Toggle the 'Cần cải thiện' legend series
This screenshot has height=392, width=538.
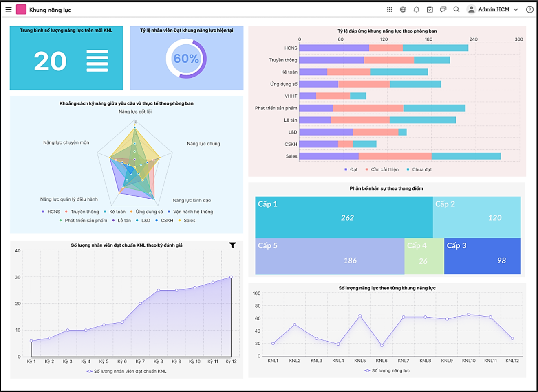[x=382, y=169]
